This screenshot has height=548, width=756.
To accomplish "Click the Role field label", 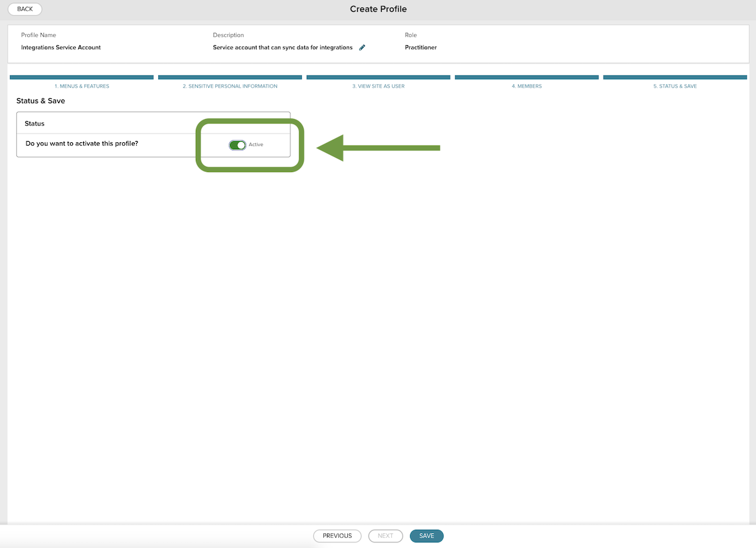I will (411, 35).
